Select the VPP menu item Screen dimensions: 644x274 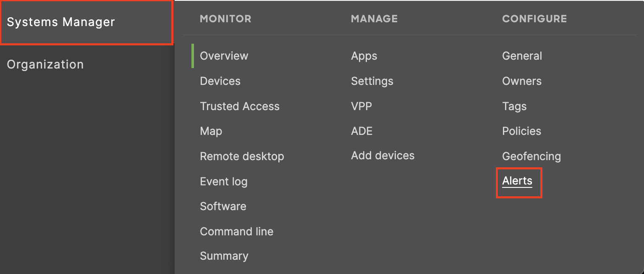(361, 106)
